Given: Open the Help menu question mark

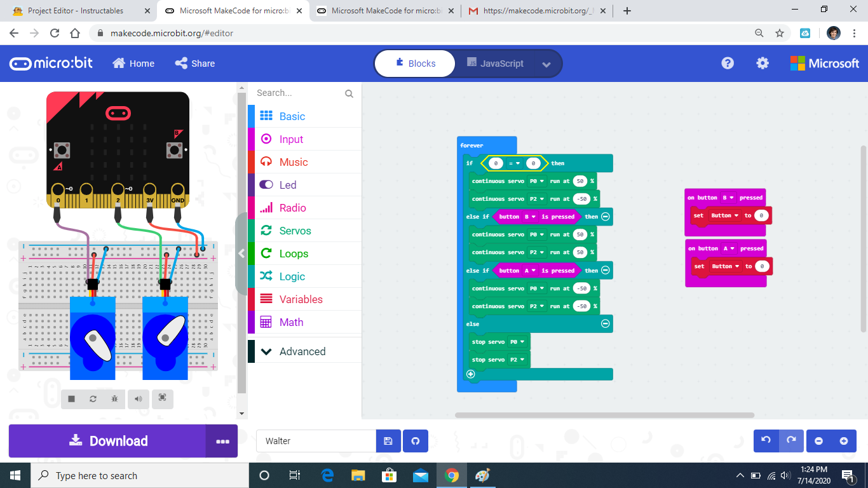Looking at the screenshot, I should pyautogui.click(x=728, y=63).
